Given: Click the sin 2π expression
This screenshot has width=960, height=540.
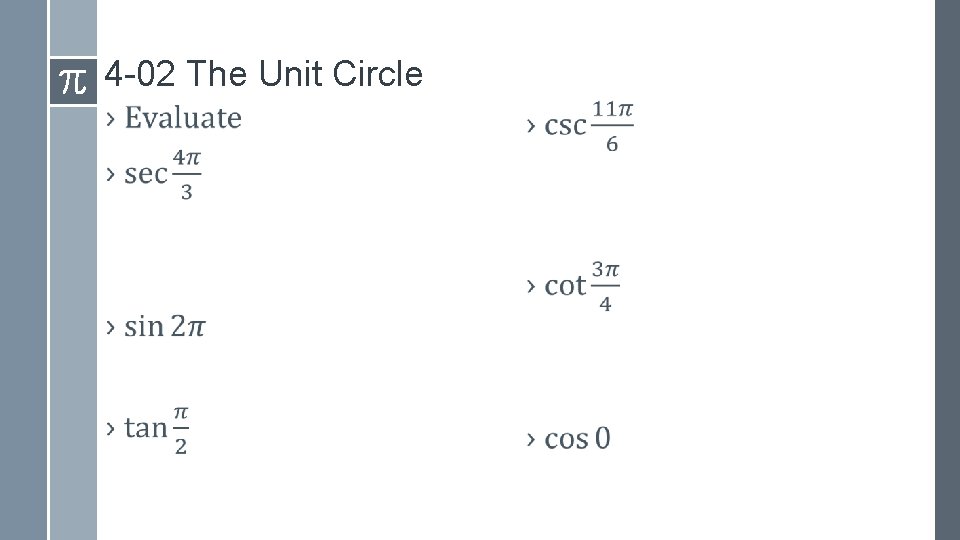Looking at the screenshot, I should pyautogui.click(x=165, y=326).
